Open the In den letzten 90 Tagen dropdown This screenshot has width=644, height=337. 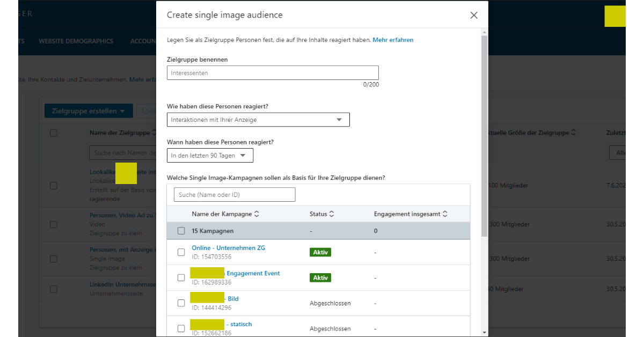point(210,156)
